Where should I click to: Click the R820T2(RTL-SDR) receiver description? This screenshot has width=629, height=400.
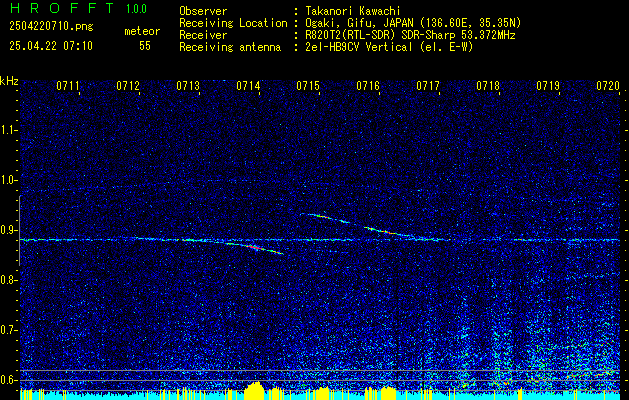[x=410, y=35]
